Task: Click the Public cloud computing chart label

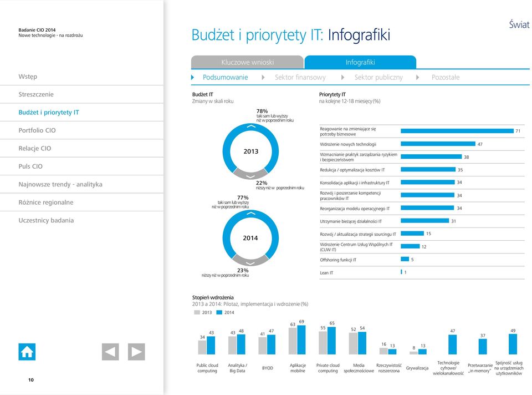Action: [207, 368]
